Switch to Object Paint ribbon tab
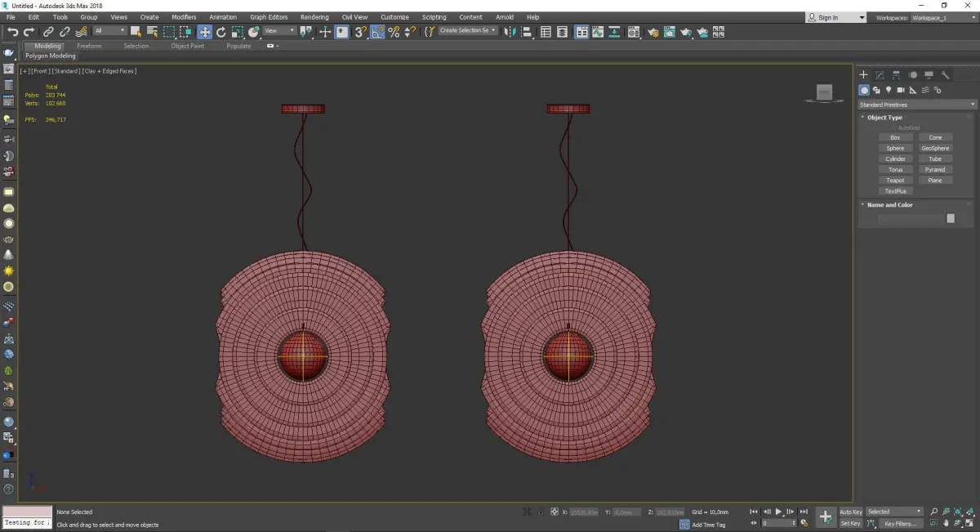 coord(188,46)
